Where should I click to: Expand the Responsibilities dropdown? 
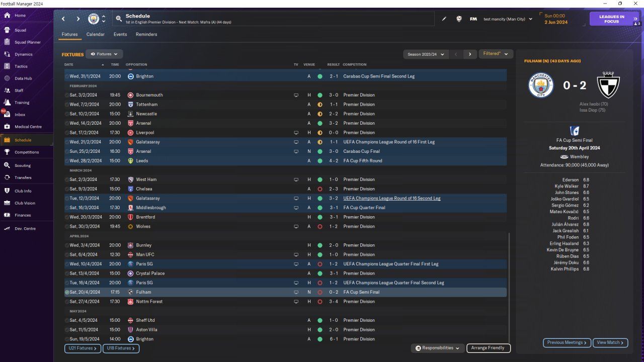click(437, 348)
